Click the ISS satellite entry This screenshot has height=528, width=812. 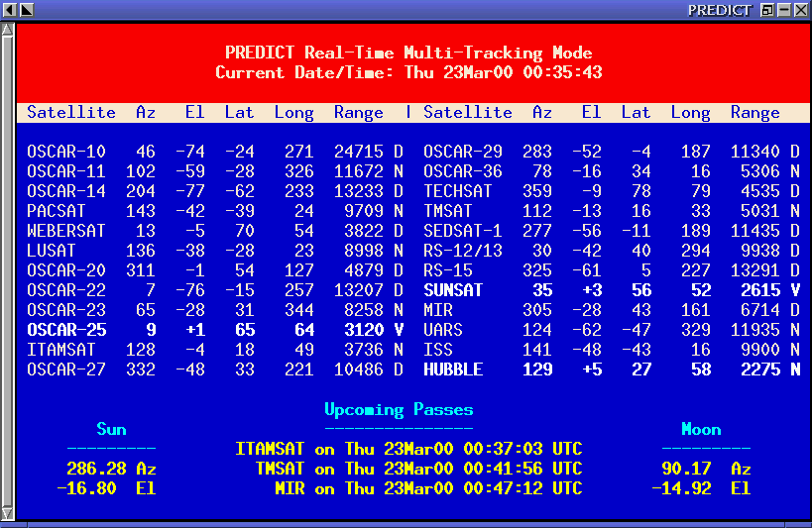coord(438,350)
